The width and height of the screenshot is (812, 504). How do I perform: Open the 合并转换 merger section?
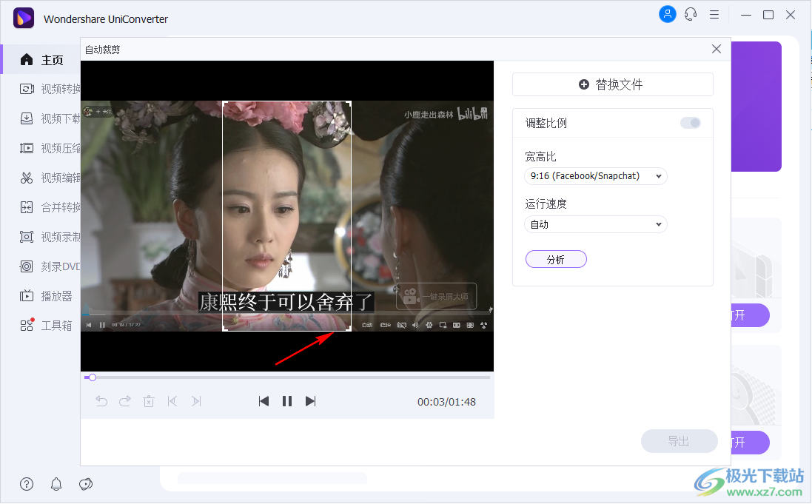tap(50, 207)
